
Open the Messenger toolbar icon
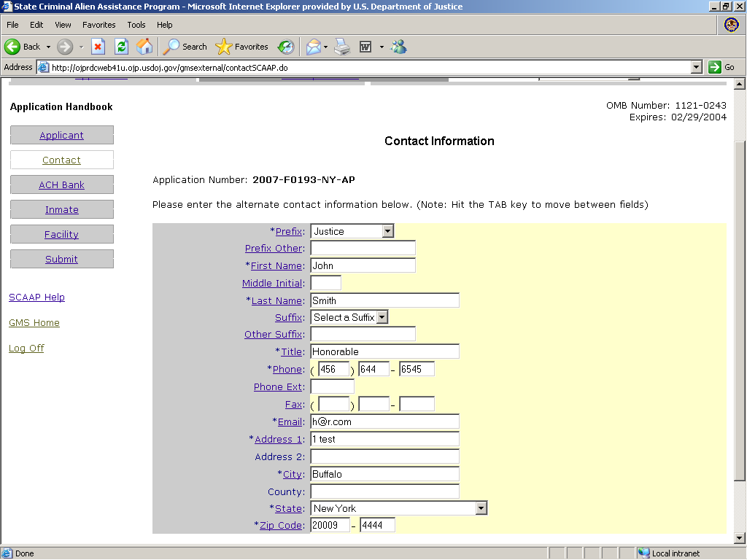398,47
